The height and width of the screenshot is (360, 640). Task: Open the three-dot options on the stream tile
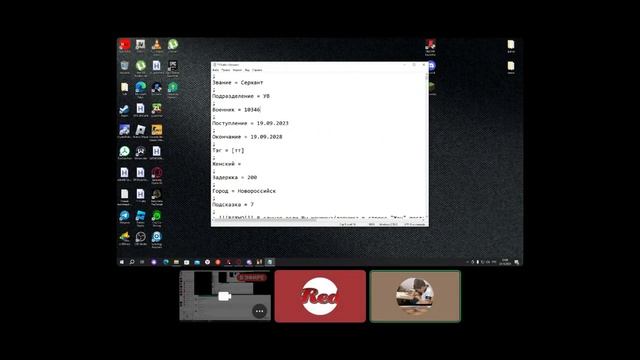point(259,311)
